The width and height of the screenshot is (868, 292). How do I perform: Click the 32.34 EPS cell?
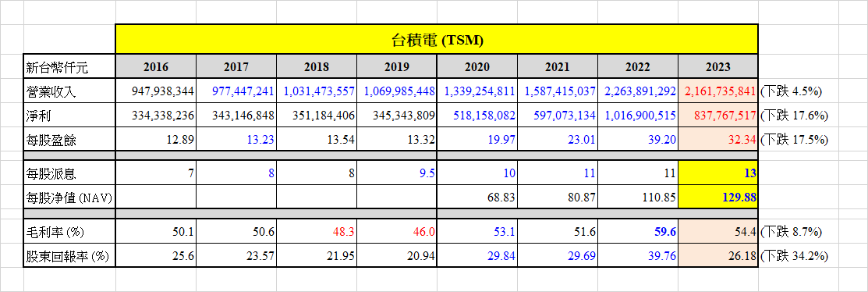click(717, 139)
